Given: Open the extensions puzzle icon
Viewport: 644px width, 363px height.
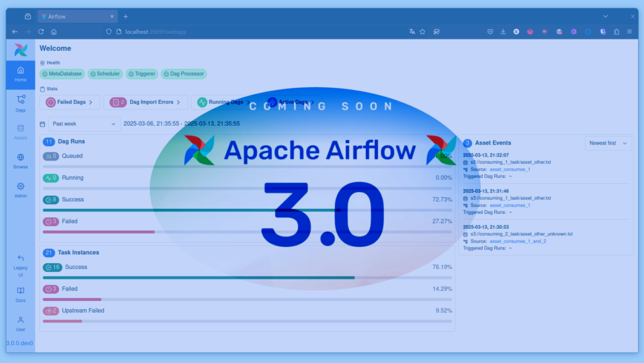Looking at the screenshot, I should [x=616, y=32].
